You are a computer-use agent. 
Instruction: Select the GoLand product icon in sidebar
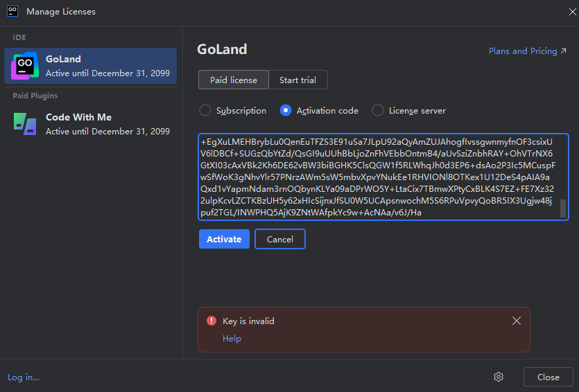pos(25,66)
